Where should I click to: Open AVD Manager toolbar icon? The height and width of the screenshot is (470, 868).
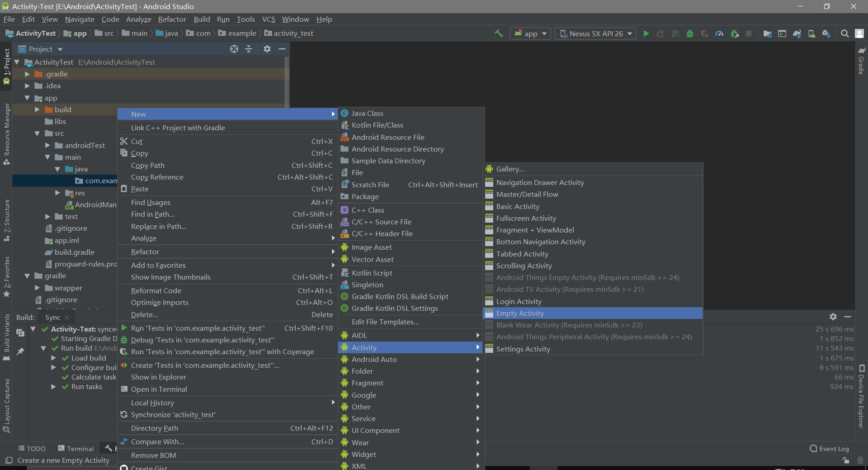[x=812, y=33]
